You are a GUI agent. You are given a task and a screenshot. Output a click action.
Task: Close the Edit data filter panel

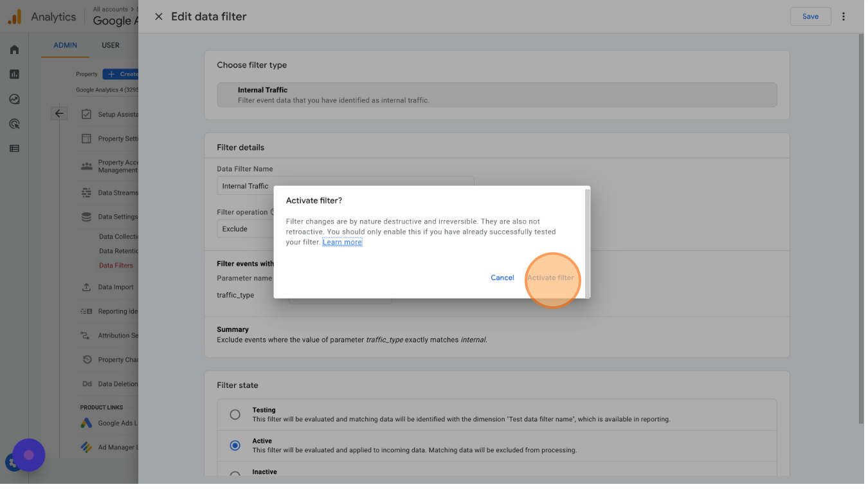click(x=159, y=17)
